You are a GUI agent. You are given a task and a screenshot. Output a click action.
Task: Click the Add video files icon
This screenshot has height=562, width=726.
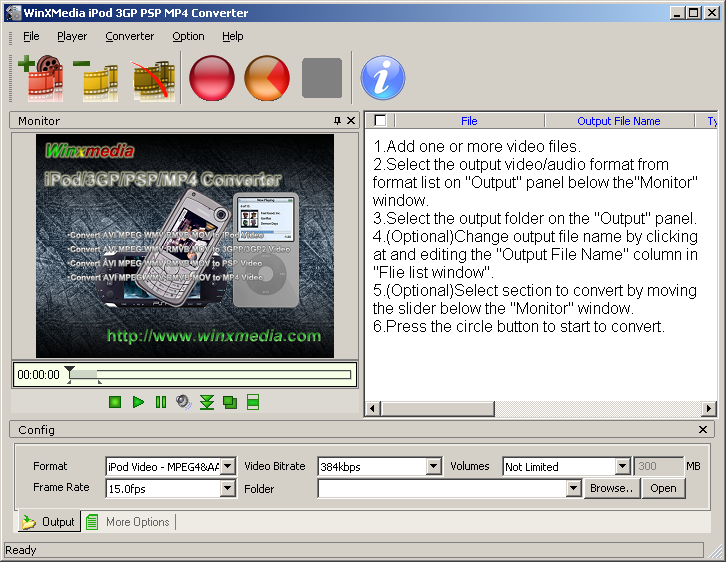coord(41,78)
